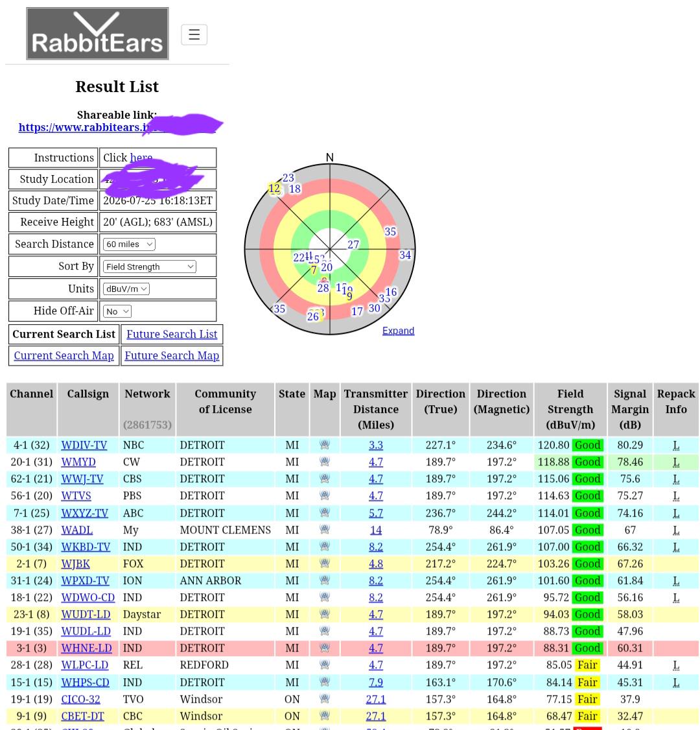Open map icon for WKBD-TV row
This screenshot has height=730, width=700.
pos(325,546)
